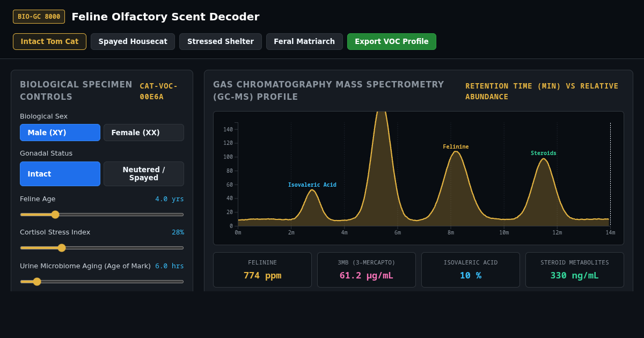
Task: Click the CAT-VOC-00E6A specimen ID
Action: point(159,91)
